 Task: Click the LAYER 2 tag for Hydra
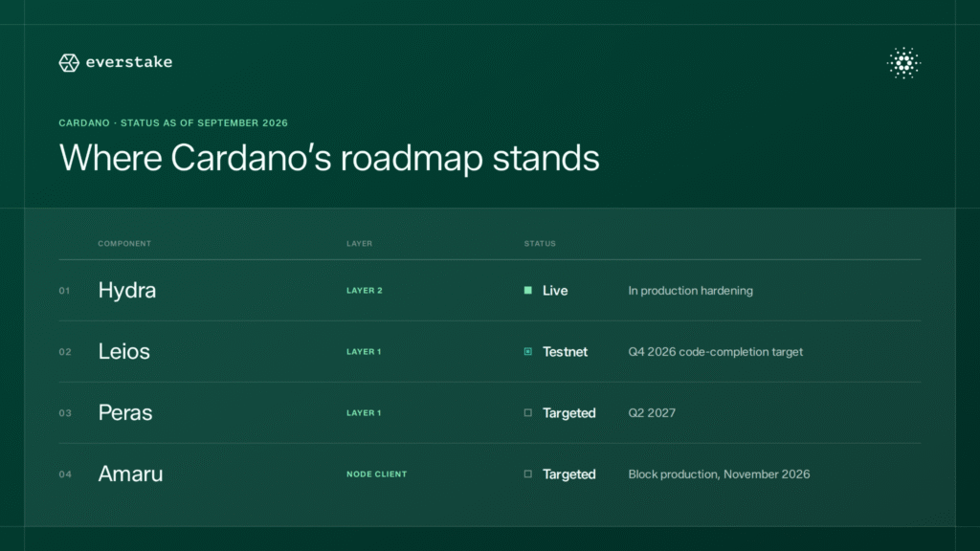[x=365, y=291]
